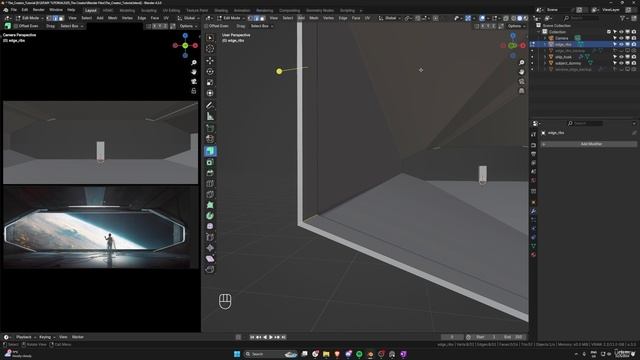Open the Render menu in top bar
The width and height of the screenshot is (640, 360).
[x=38, y=10]
